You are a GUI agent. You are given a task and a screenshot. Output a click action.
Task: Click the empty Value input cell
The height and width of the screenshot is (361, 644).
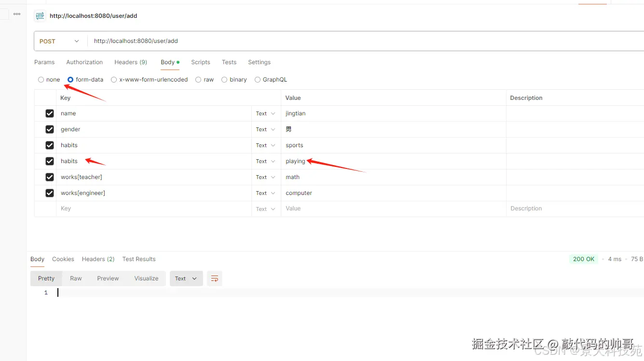[393, 209]
